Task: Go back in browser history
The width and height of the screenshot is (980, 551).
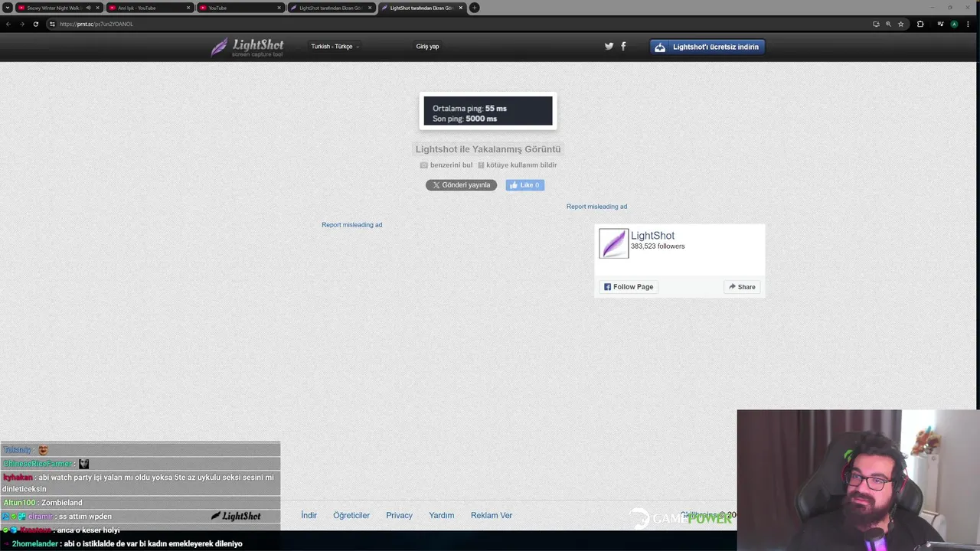Action: click(8, 24)
